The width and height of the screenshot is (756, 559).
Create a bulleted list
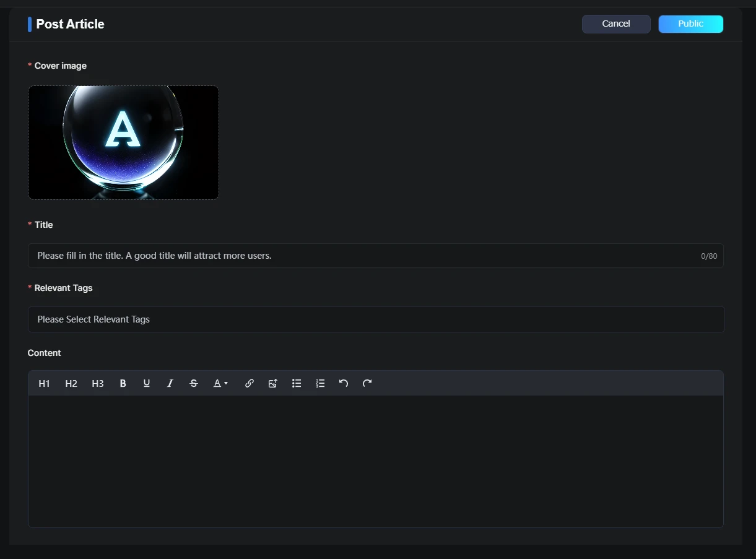pos(297,384)
